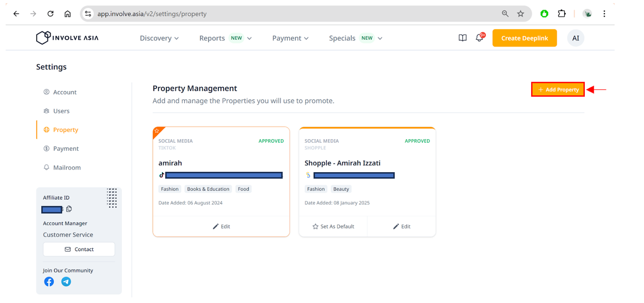Open the notifications bell icon

click(479, 38)
